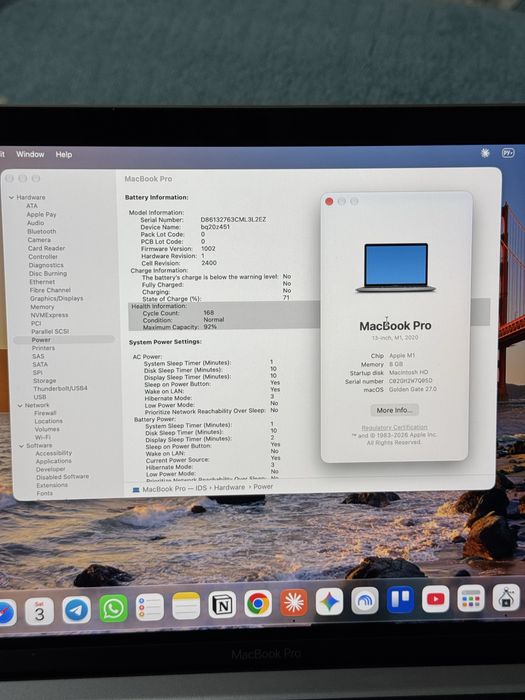Select Controller in the sidebar
This screenshot has width=525, height=700.
43,257
